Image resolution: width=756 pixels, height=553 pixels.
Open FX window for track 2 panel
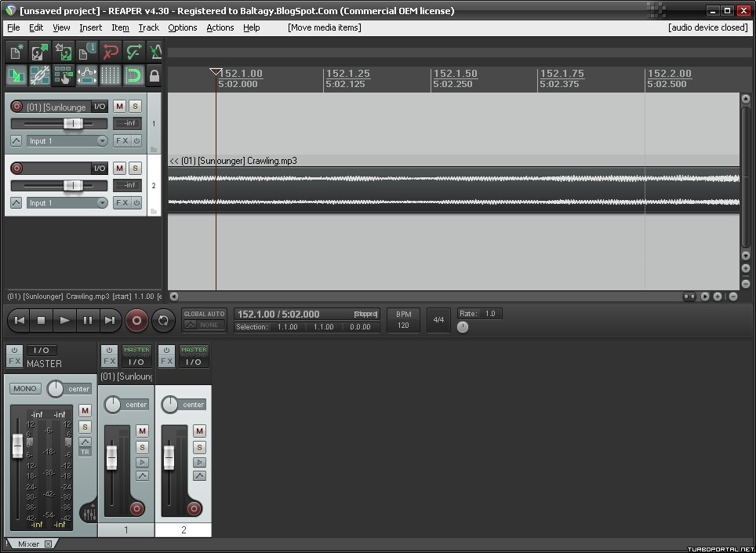122,202
